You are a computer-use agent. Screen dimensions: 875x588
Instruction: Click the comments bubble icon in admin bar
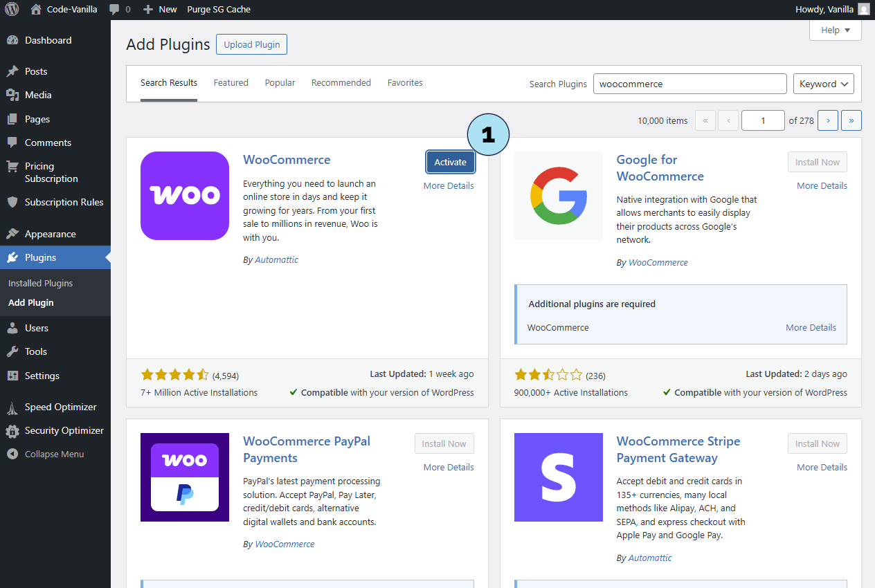115,10
